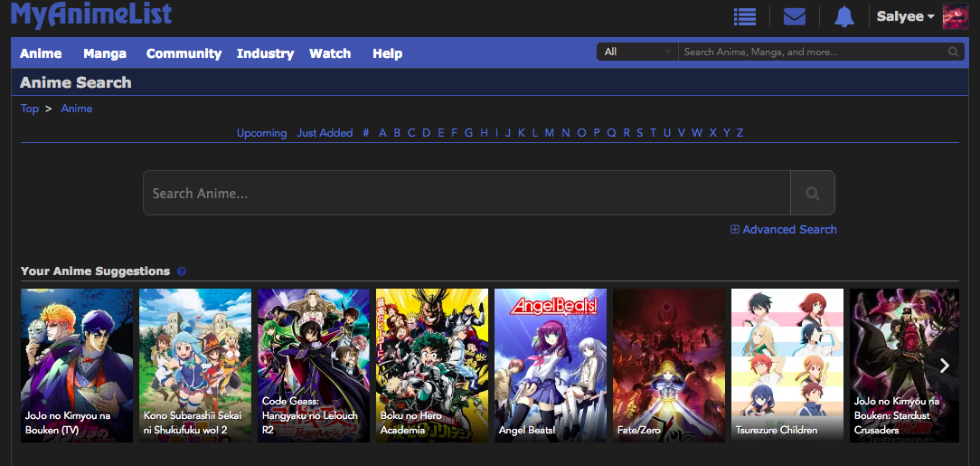Click the Just Added link

pyautogui.click(x=325, y=133)
